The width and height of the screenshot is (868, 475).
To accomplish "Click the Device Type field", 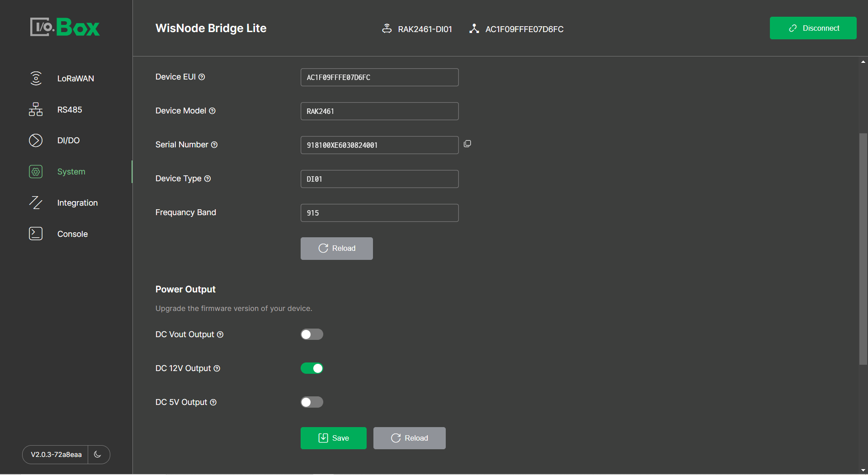I will [x=380, y=179].
